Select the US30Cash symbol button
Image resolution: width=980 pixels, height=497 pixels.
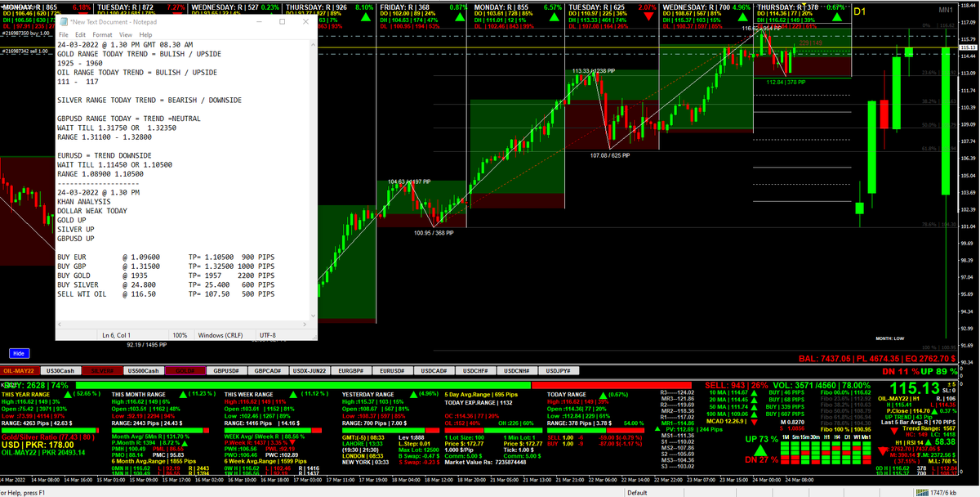[63, 370]
